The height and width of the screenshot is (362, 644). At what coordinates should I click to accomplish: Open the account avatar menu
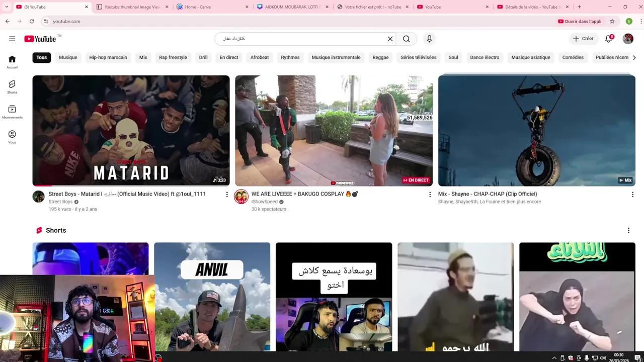point(628,39)
